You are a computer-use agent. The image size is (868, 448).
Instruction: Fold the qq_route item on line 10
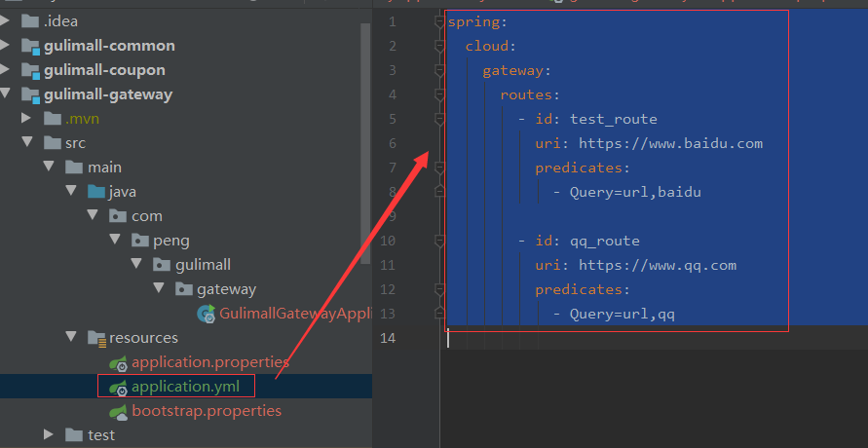click(x=439, y=241)
